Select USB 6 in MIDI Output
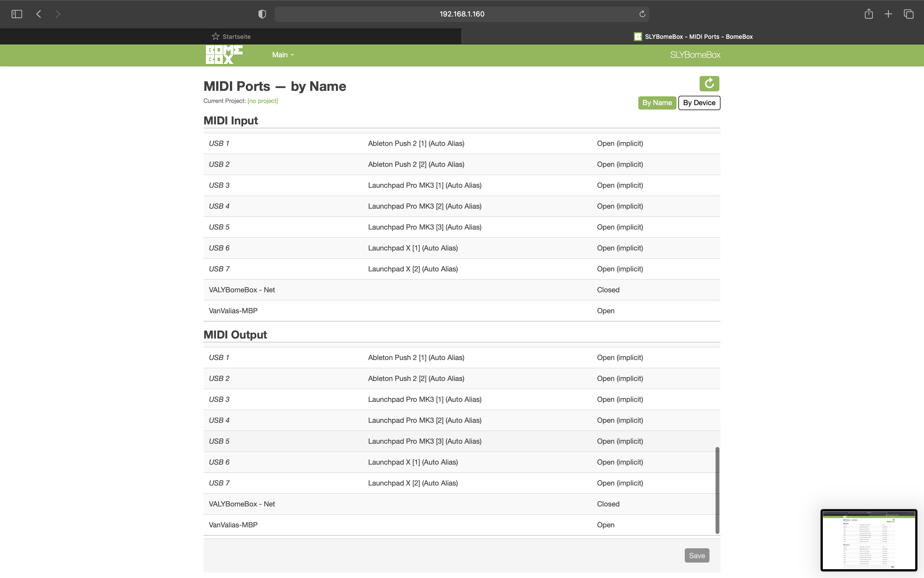This screenshot has width=924, height=578. pyautogui.click(x=219, y=462)
